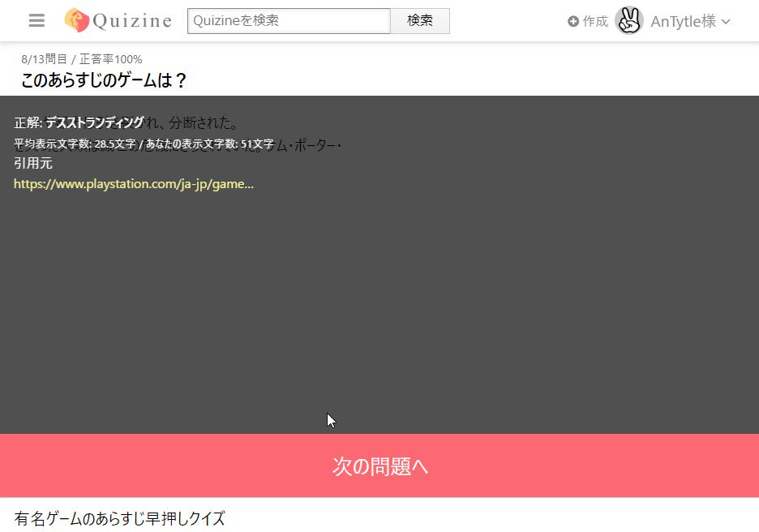Open the hamburger menu icon

[x=36, y=20]
